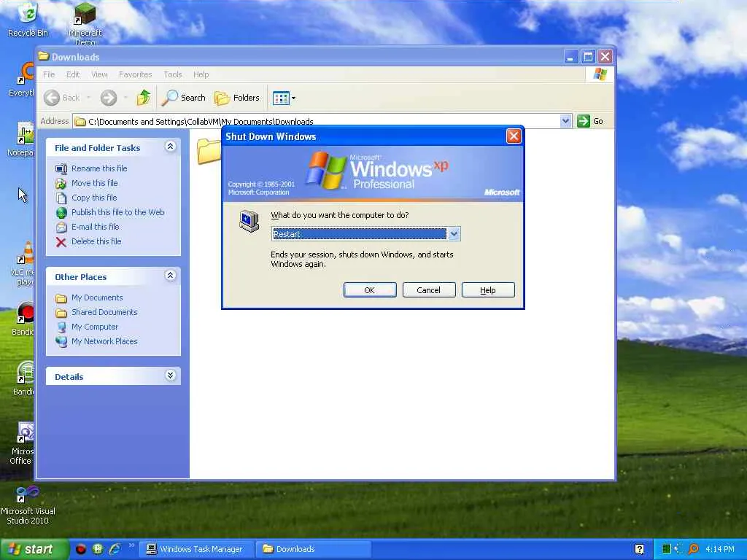Click the Back button in Explorer toolbar
The image size is (747, 560).
point(63,98)
